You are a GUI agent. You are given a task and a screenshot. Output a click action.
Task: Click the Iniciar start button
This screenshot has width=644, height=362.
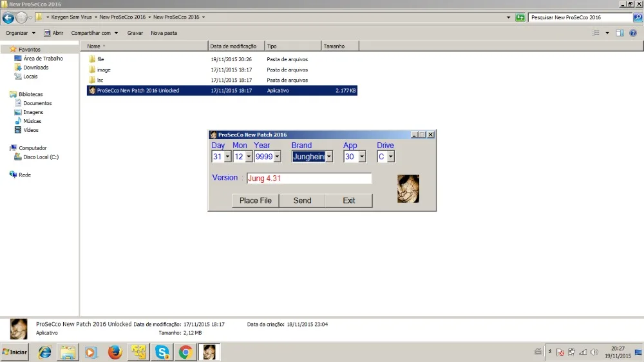(x=15, y=352)
